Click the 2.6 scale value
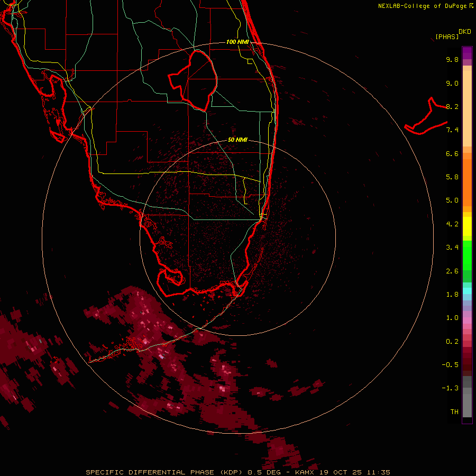Viewport: 476px width, 476px height. [452, 271]
